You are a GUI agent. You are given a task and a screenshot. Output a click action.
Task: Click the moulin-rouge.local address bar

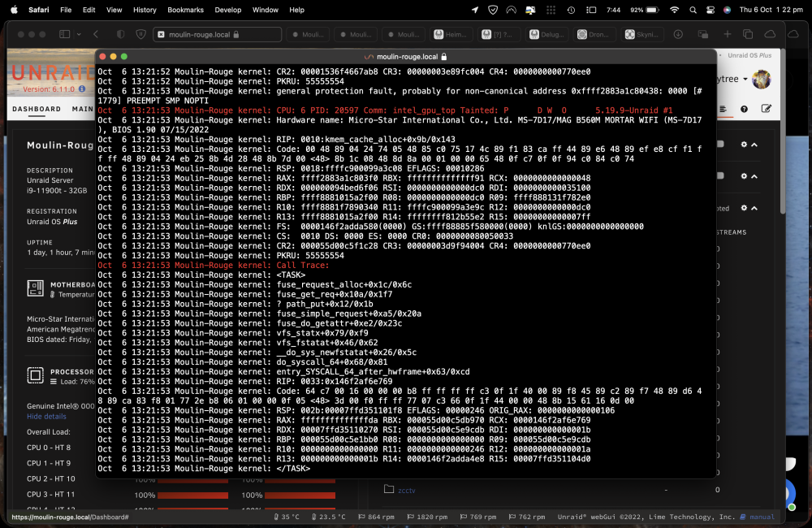pos(218,34)
